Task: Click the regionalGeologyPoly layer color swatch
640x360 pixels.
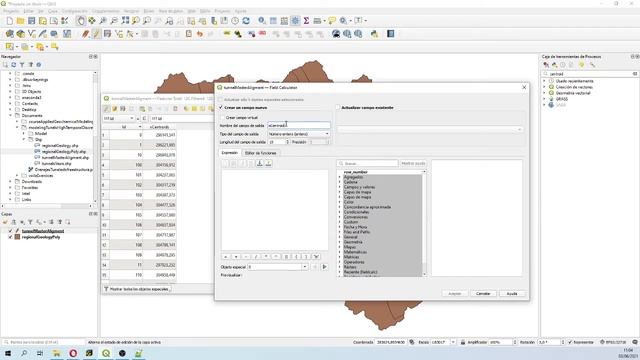Action: (x=18, y=237)
